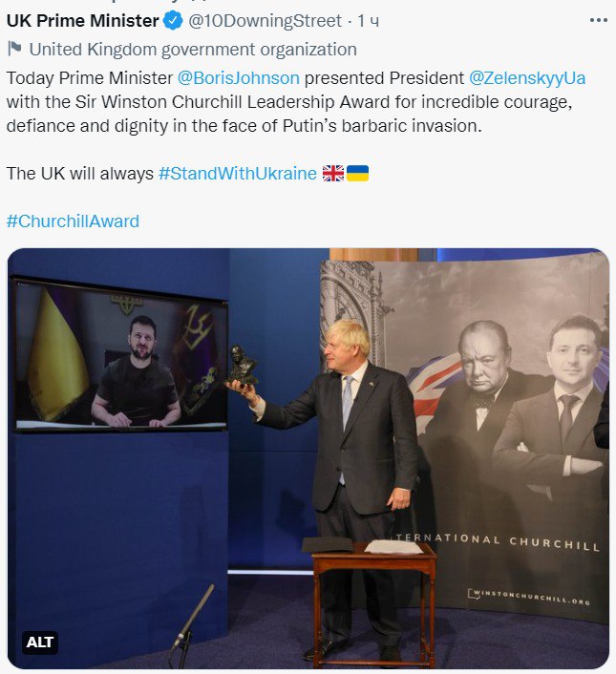Click the government organization flag icon
The image size is (616, 674).
14,49
